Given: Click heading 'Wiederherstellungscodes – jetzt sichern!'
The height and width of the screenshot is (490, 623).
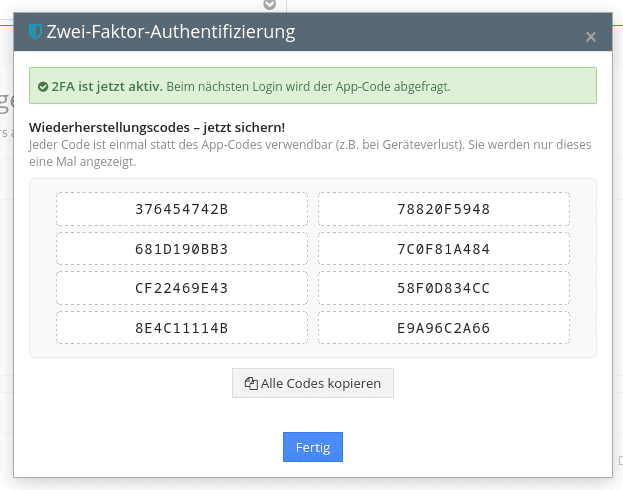Looking at the screenshot, I should point(157,128).
